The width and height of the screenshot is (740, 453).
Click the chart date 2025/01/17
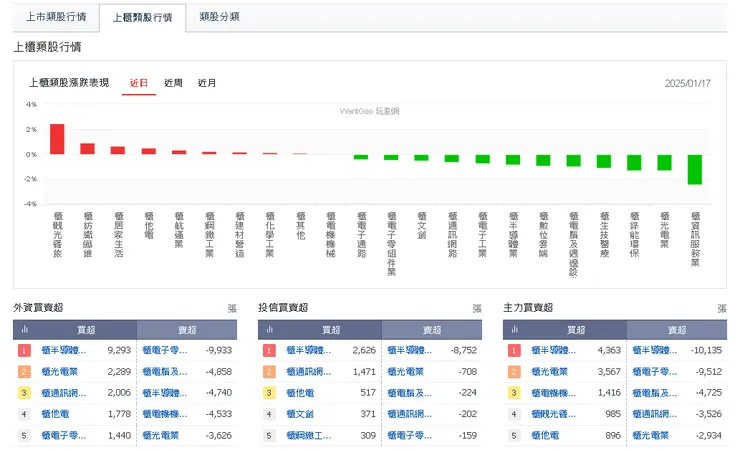click(688, 84)
